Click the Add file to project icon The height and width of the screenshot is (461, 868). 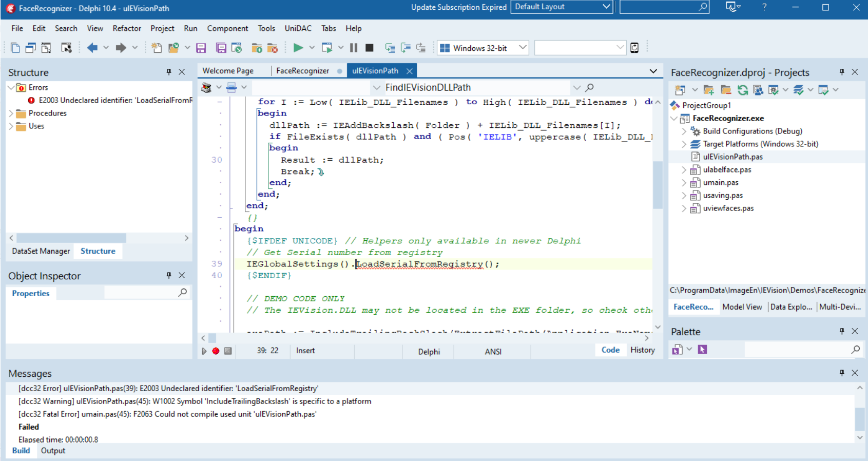pos(257,48)
